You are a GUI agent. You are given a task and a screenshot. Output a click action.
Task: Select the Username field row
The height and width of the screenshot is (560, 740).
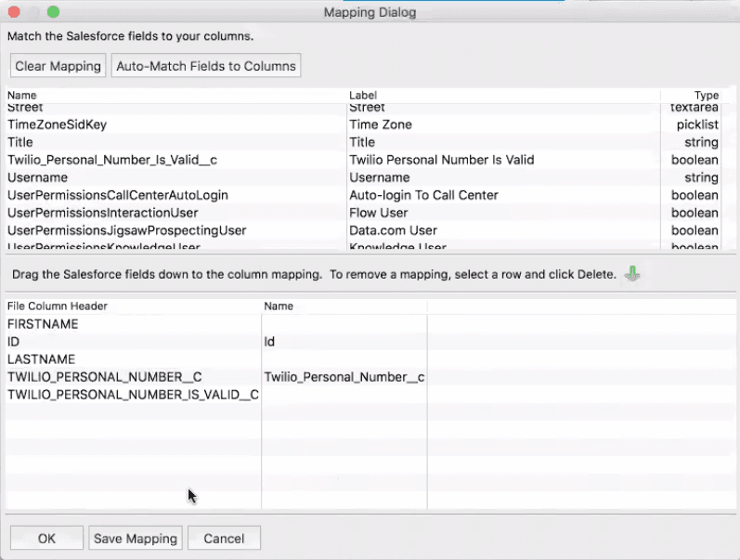[38, 177]
